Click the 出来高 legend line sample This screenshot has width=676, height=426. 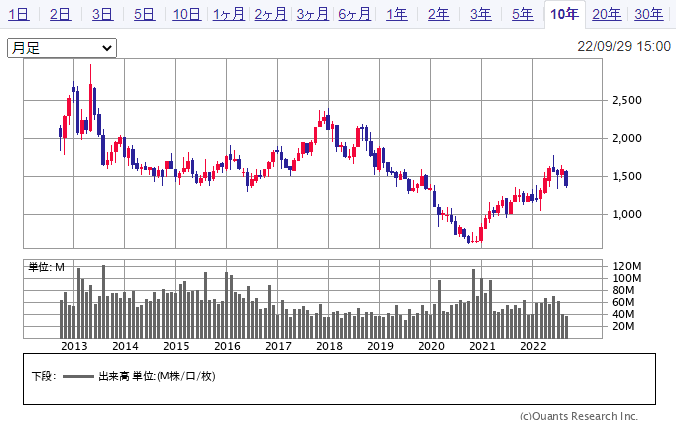[78, 376]
